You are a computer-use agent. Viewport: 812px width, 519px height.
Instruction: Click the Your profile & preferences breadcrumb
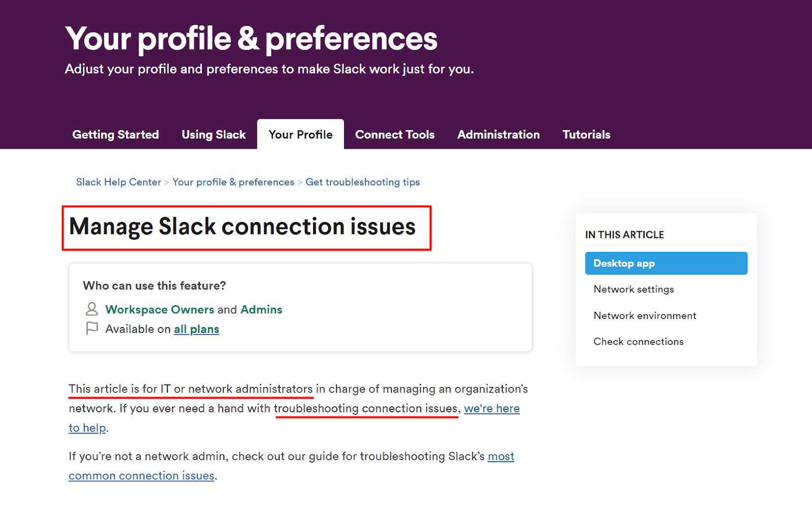233,182
